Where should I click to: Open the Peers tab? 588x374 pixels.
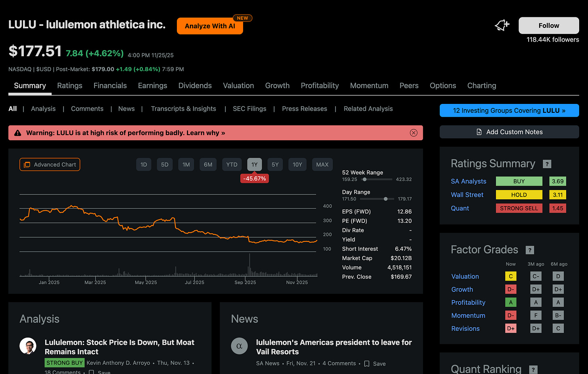(x=409, y=86)
